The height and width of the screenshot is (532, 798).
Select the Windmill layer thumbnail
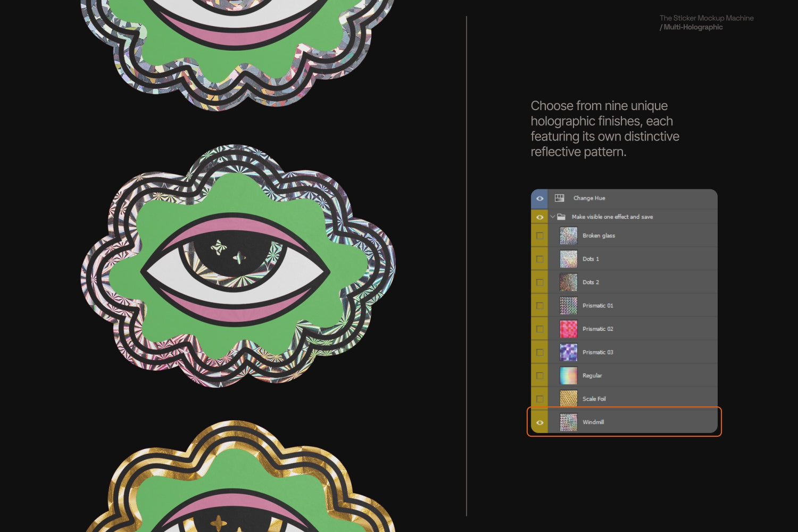coord(569,422)
